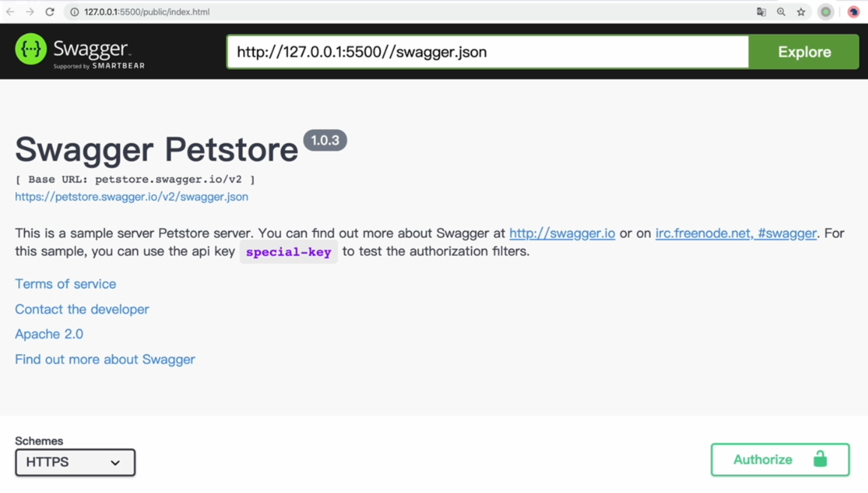Focus the swagger.json URL input field
Viewport: 868px width, 493px height.
point(488,52)
